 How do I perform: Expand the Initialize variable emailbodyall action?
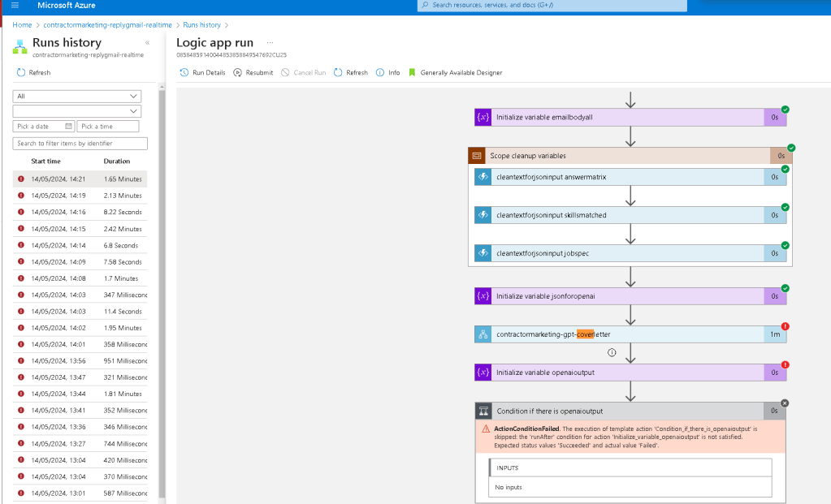click(630, 118)
